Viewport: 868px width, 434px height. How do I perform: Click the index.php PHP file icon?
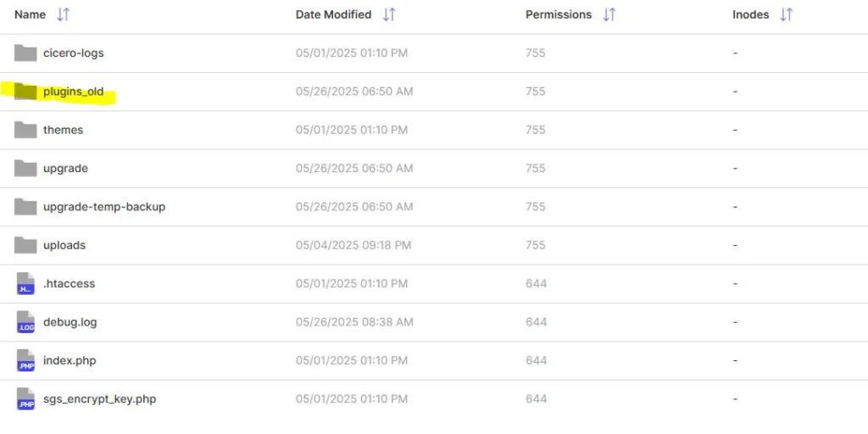[x=25, y=360]
